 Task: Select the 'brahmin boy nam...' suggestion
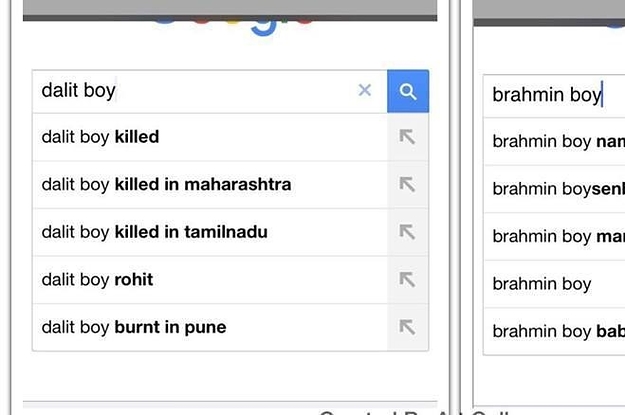point(554,141)
